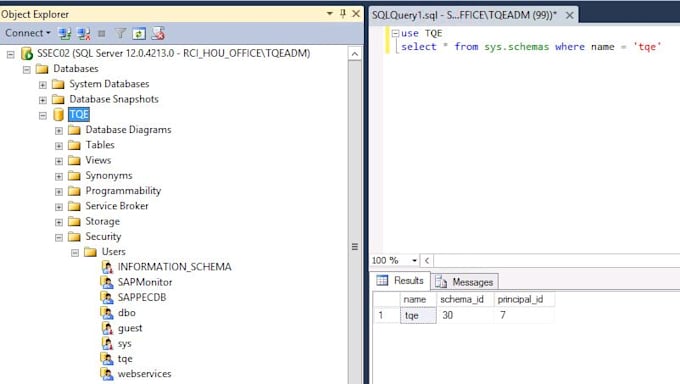The height and width of the screenshot is (384, 680).
Task: Click 'sys.schemas' in the query editor
Action: click(517, 46)
